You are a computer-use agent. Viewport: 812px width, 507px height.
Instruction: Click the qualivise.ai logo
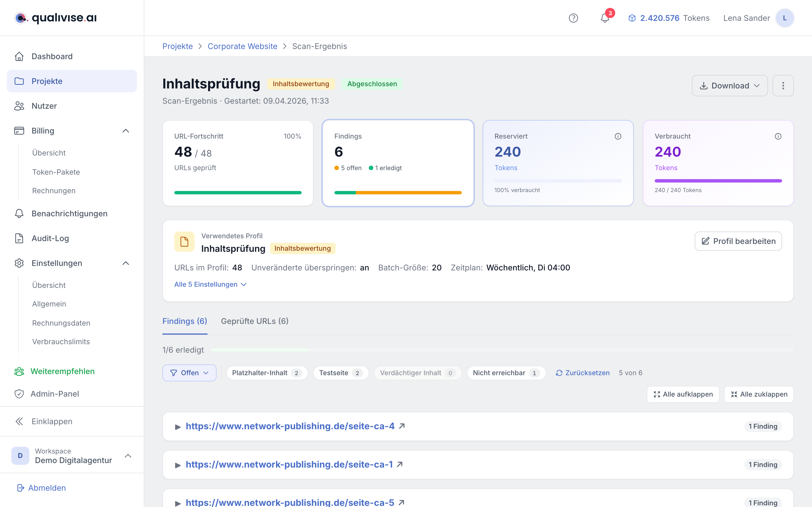click(x=56, y=18)
